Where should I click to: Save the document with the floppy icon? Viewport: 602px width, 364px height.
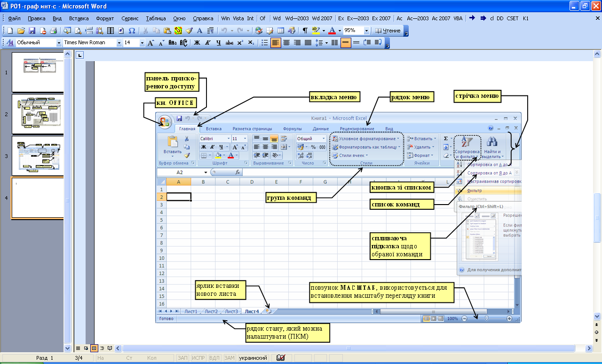[32, 31]
